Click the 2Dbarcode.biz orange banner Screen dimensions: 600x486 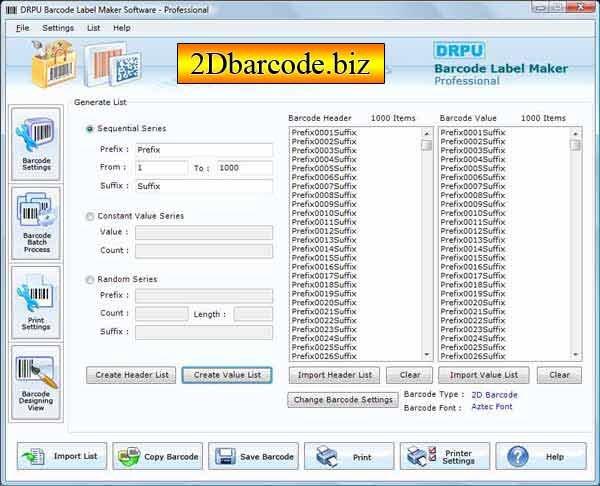point(281,64)
